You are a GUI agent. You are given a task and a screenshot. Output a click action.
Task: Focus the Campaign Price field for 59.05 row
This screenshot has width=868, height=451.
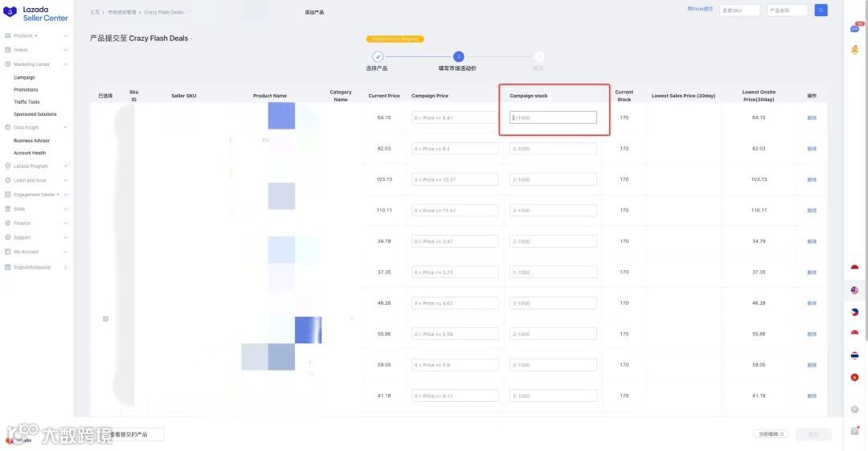454,365
